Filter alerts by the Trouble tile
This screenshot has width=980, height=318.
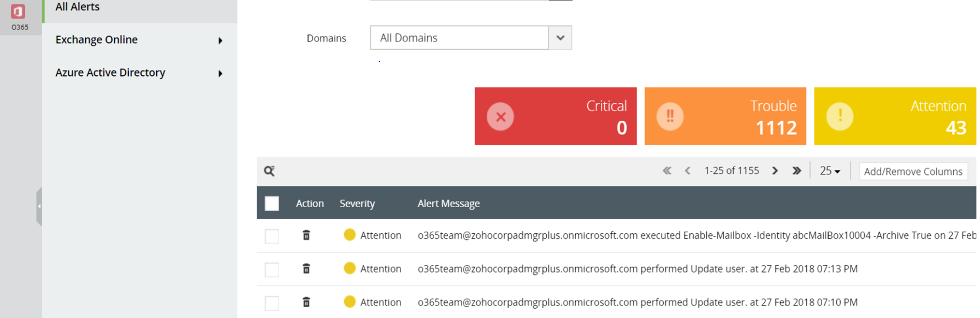tap(725, 116)
